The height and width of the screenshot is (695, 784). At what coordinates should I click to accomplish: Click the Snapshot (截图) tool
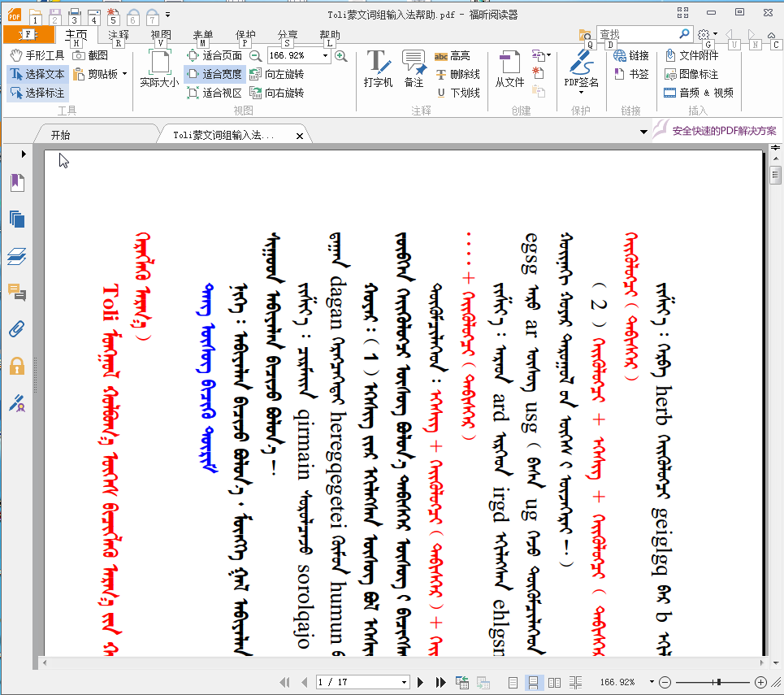coord(90,55)
